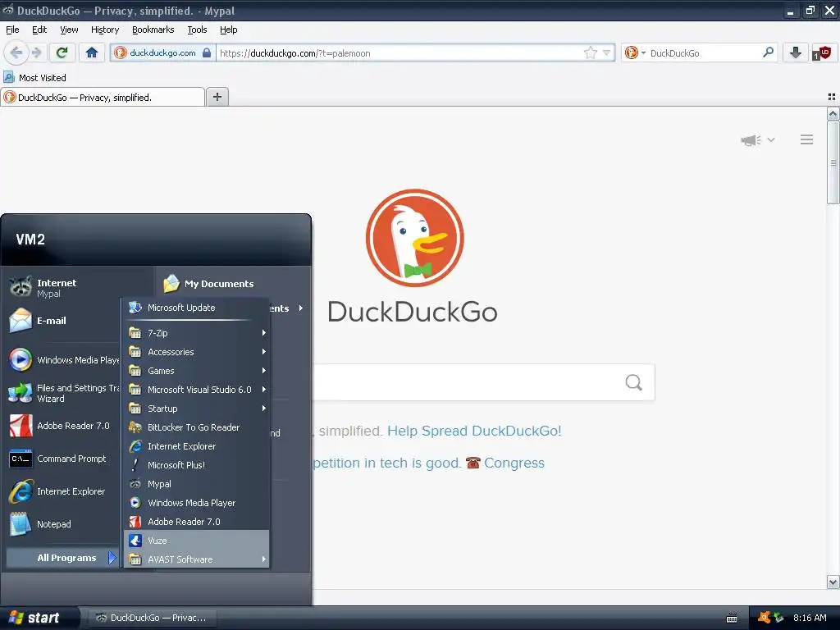Open the URL bar history dropdown

coord(606,52)
